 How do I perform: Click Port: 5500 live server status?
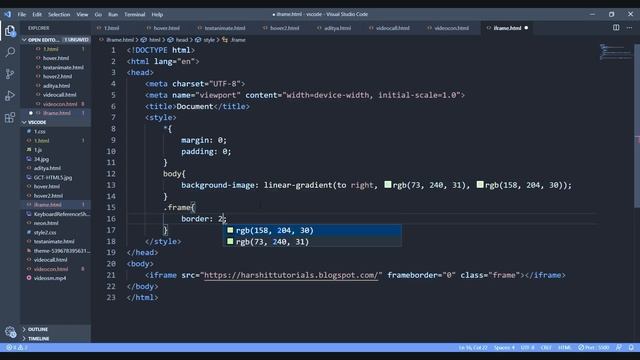point(593,348)
